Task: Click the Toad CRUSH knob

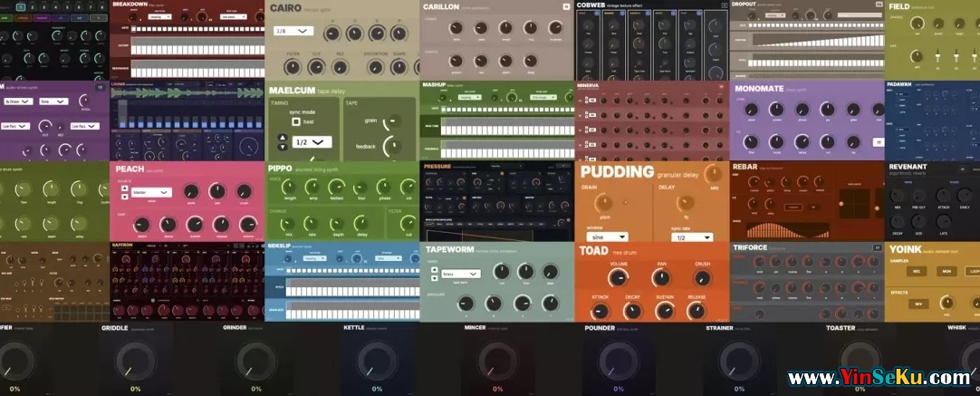Action: 703,279
